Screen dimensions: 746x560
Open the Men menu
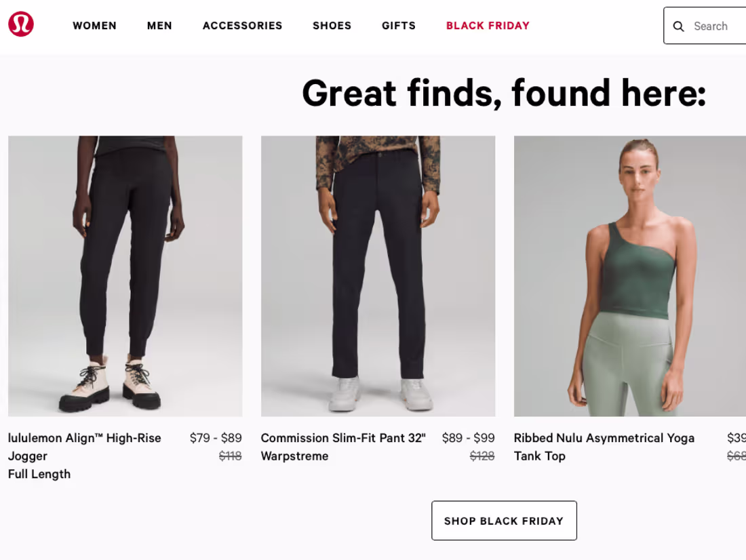point(159,26)
